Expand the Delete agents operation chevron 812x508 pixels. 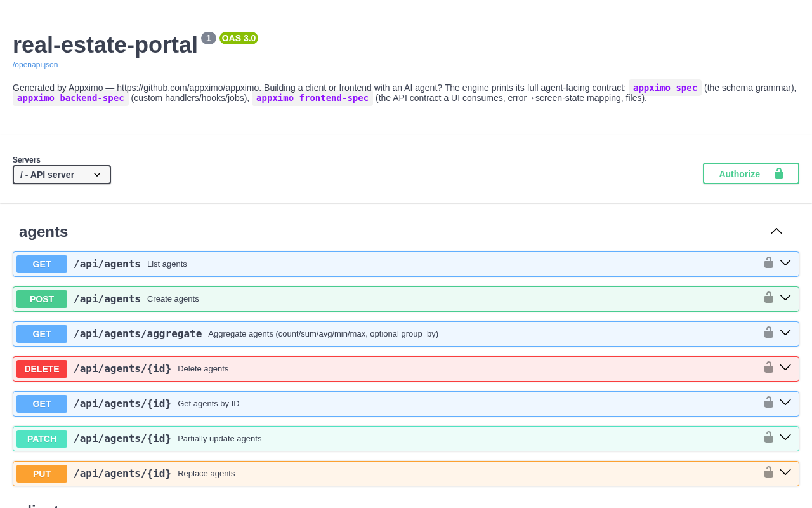tap(785, 368)
